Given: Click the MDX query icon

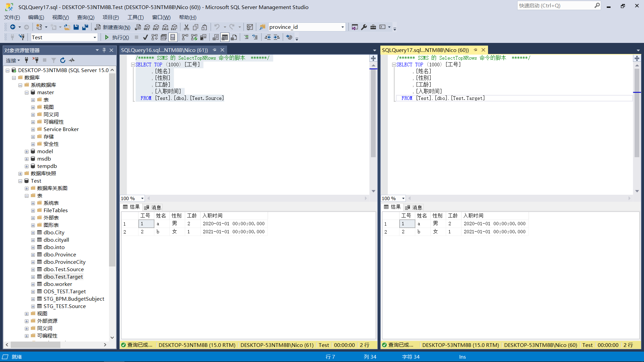Looking at the screenshot, I should (x=147, y=27).
